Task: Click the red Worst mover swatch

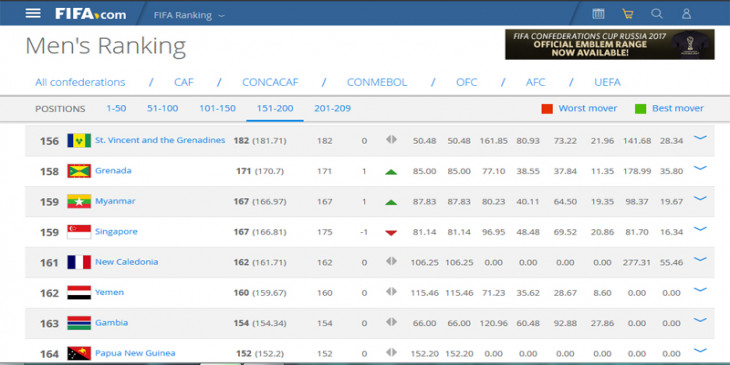Action: tap(547, 109)
